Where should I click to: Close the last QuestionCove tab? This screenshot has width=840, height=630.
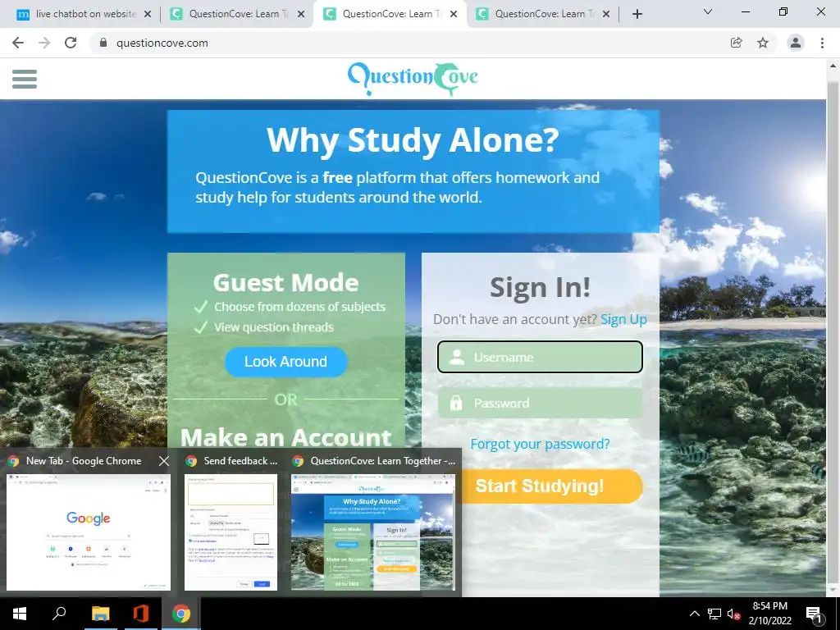click(606, 14)
